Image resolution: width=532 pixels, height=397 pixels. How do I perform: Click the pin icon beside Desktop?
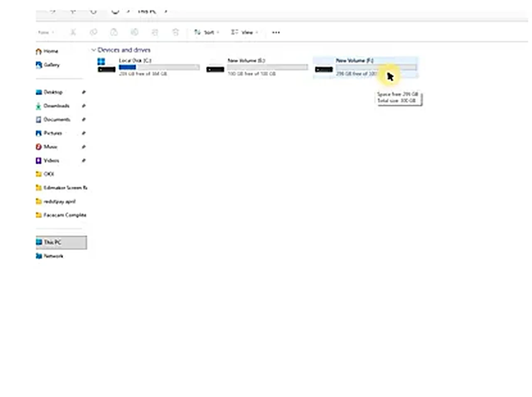[84, 92]
